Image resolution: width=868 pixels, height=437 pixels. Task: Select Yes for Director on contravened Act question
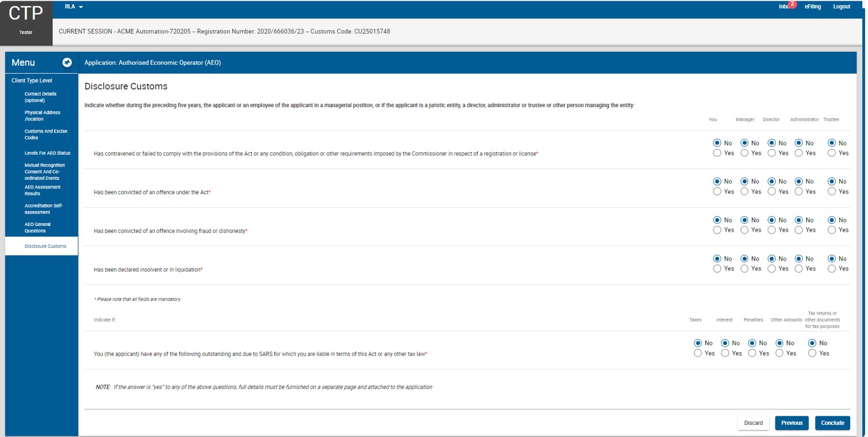(771, 153)
